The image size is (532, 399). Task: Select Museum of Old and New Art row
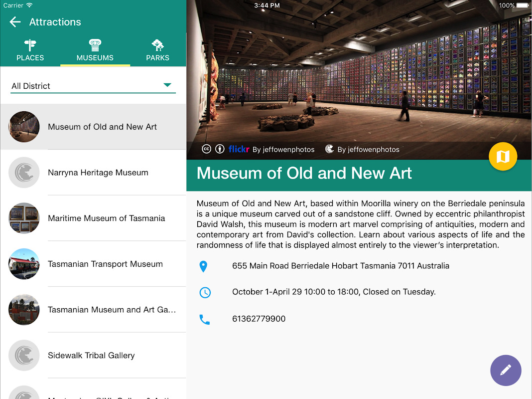click(93, 127)
